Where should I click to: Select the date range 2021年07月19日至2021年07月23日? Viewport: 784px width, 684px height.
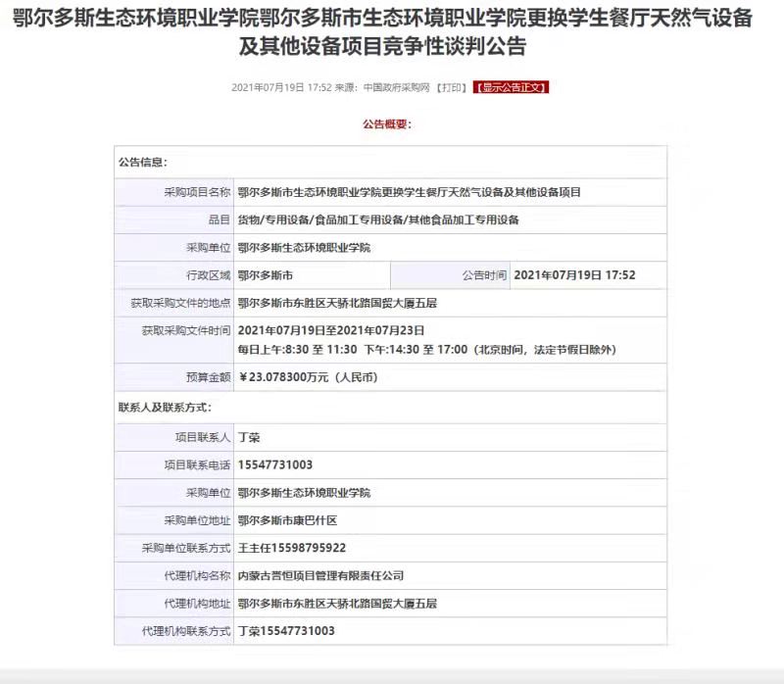click(331, 331)
